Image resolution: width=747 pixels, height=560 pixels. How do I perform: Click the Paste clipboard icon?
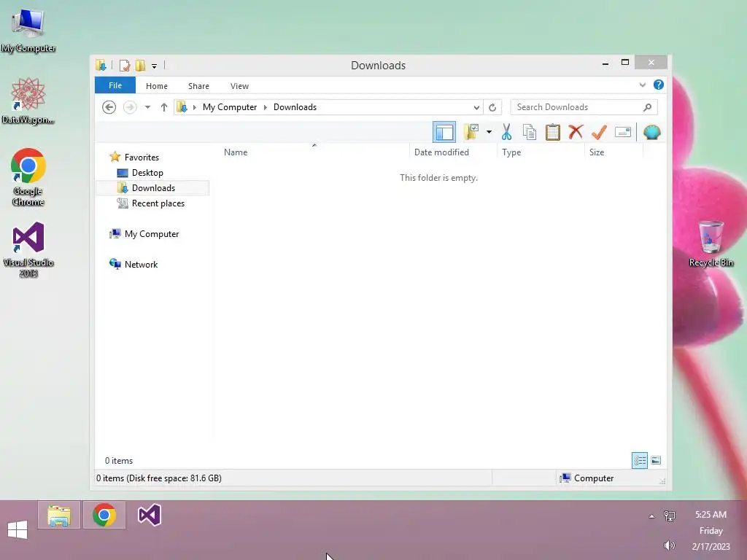pyautogui.click(x=553, y=132)
